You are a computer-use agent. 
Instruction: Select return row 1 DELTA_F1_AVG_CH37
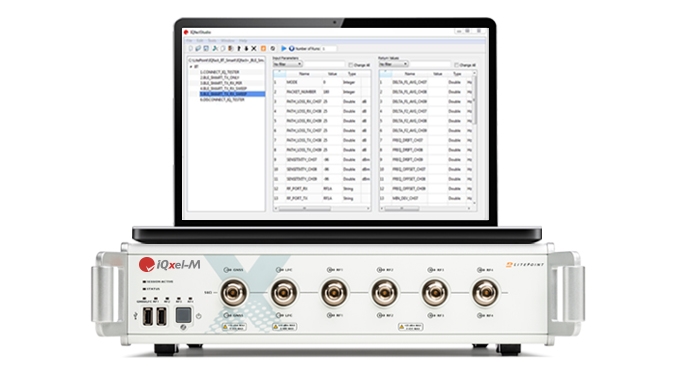click(x=426, y=82)
